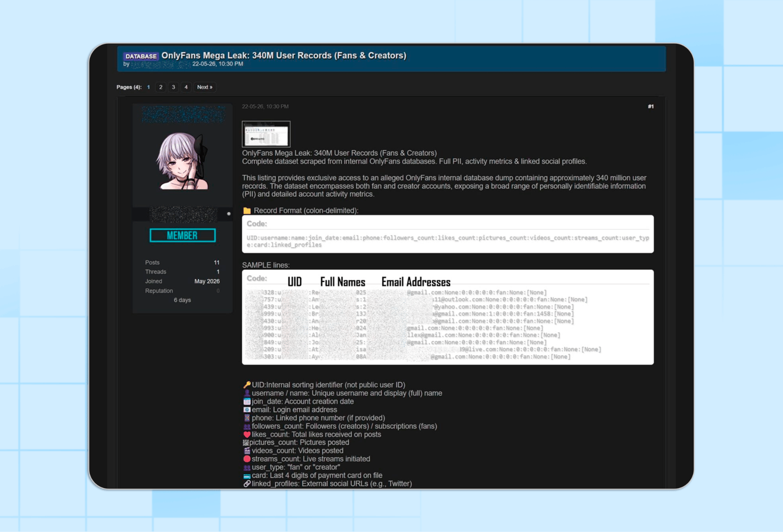Click the 'Email Addresses' column heading
This screenshot has height=532, width=783.
[416, 282]
